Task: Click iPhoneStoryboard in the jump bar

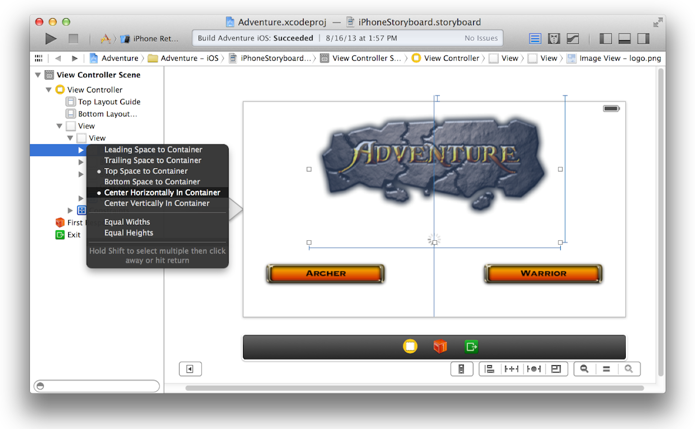Action: click(271, 58)
